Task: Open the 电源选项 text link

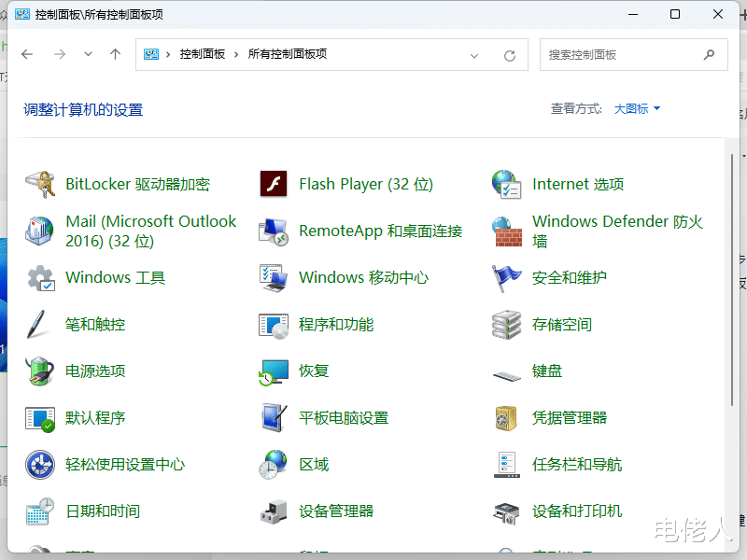Action: coord(95,371)
